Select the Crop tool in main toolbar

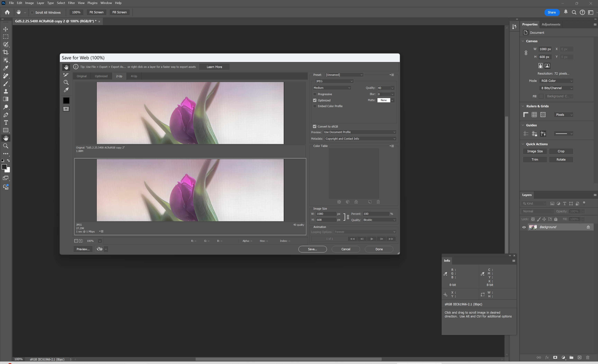tap(6, 52)
